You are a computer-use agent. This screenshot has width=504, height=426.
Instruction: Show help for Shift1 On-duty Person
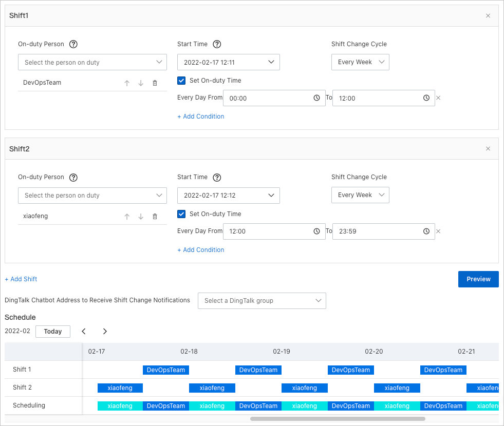click(73, 44)
